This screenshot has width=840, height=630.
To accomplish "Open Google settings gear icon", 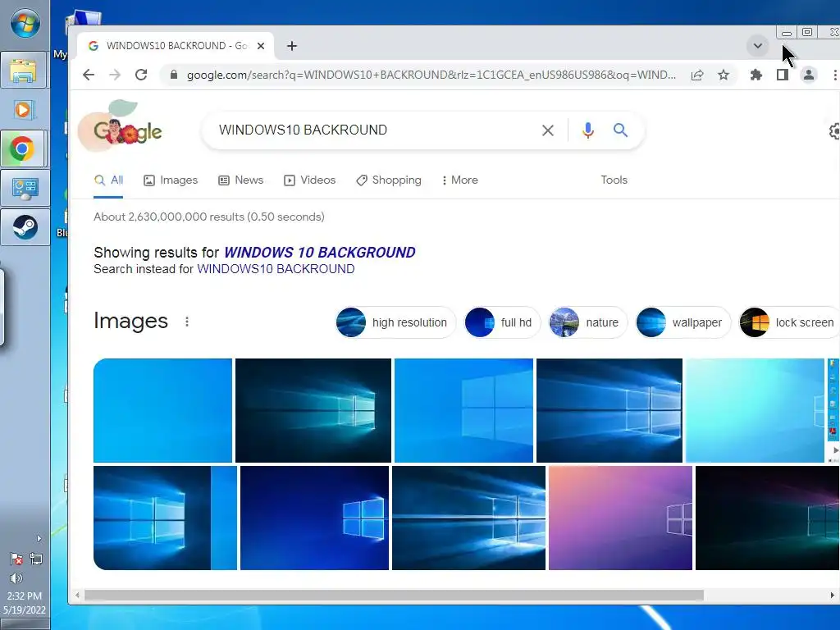I will 834,130.
